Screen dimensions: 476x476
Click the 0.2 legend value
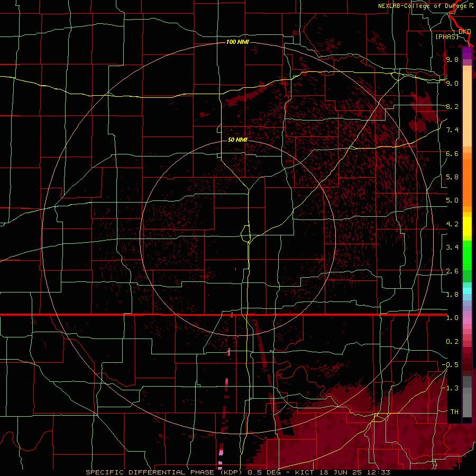coord(452,342)
